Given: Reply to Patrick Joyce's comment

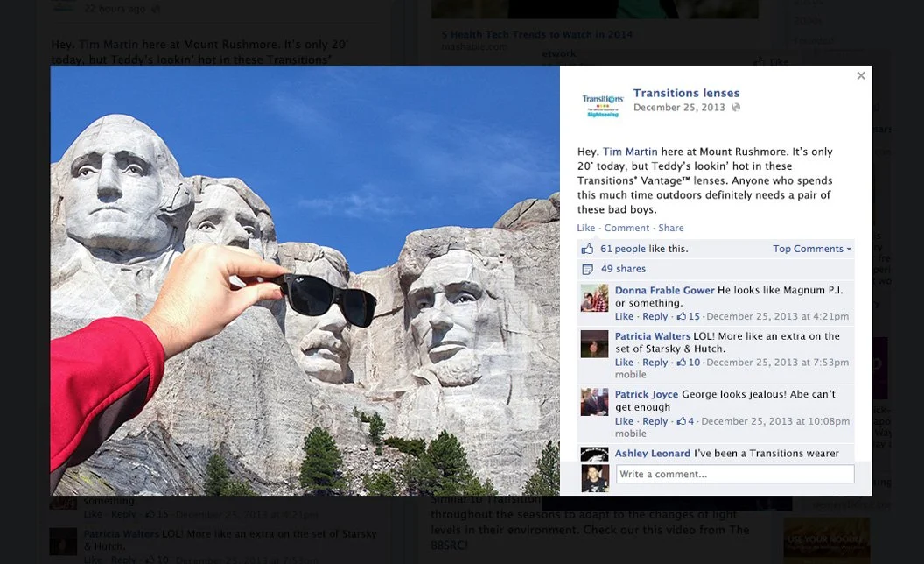Looking at the screenshot, I should click(654, 421).
